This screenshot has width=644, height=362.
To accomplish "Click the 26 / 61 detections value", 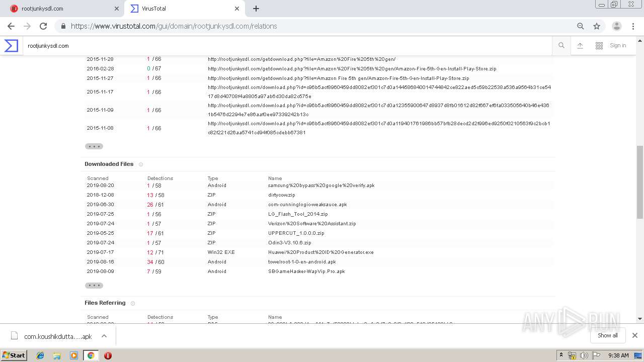I will 155,205.
